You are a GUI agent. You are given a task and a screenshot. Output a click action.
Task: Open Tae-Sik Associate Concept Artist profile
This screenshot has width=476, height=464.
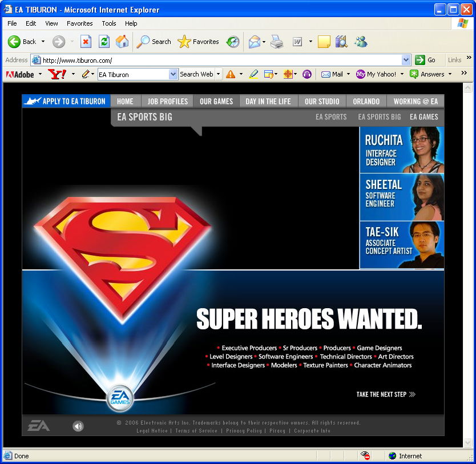point(402,245)
